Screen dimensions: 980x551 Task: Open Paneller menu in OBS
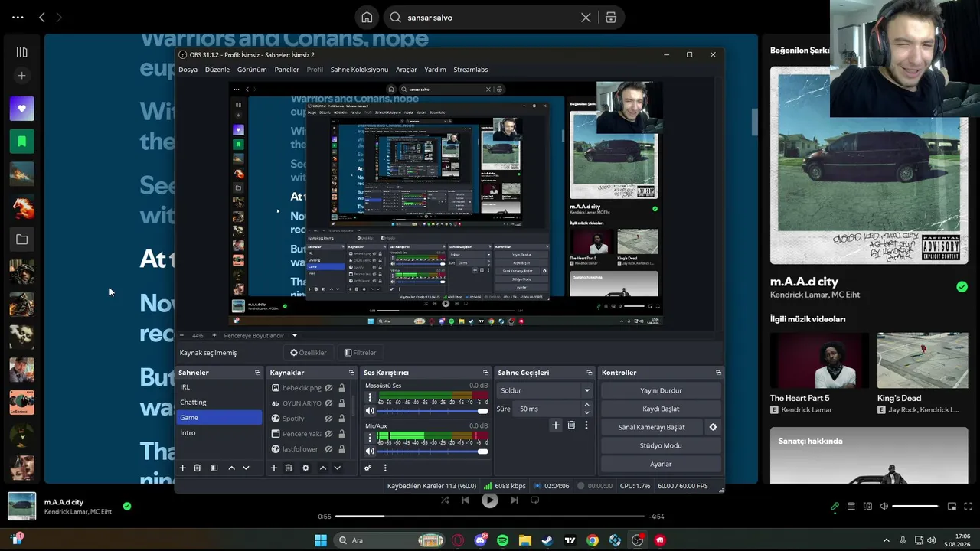(287, 70)
